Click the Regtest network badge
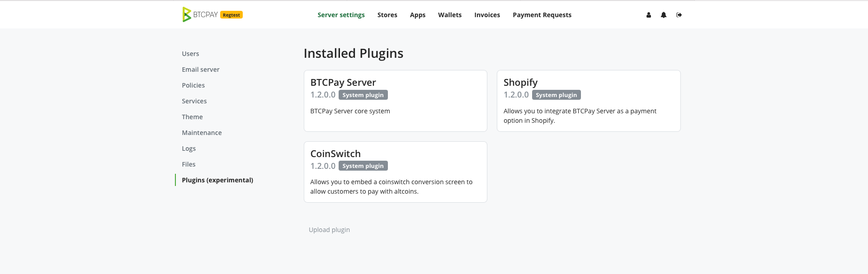 (x=231, y=15)
